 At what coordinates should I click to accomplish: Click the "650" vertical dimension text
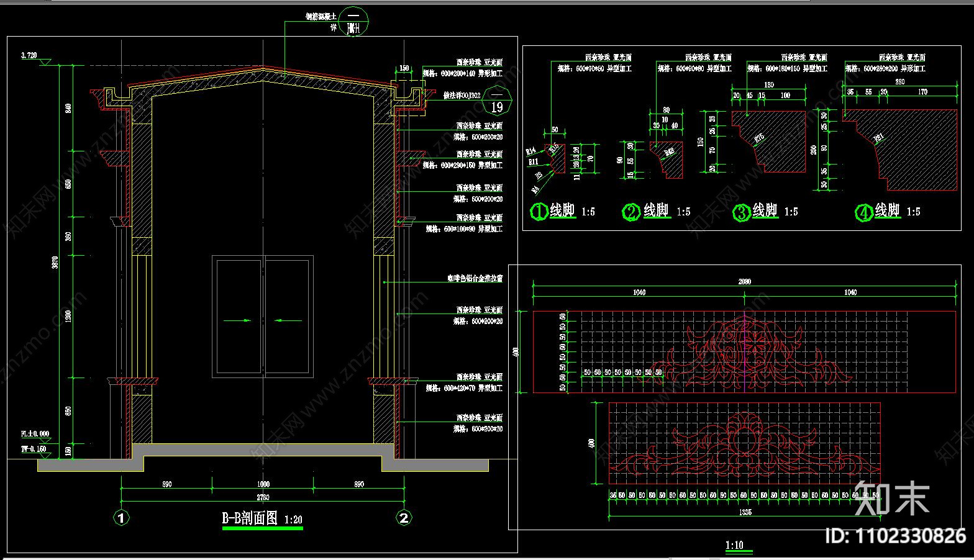click(68, 184)
